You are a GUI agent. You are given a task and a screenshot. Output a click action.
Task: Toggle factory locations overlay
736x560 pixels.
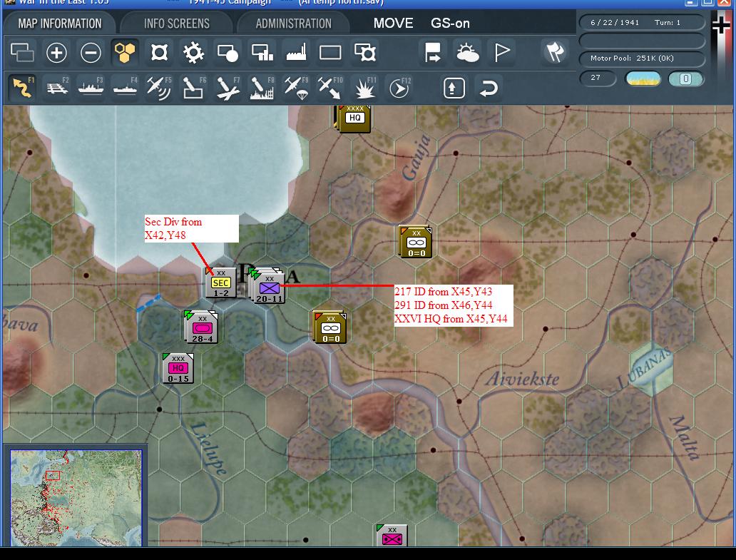pyautogui.click(x=296, y=52)
